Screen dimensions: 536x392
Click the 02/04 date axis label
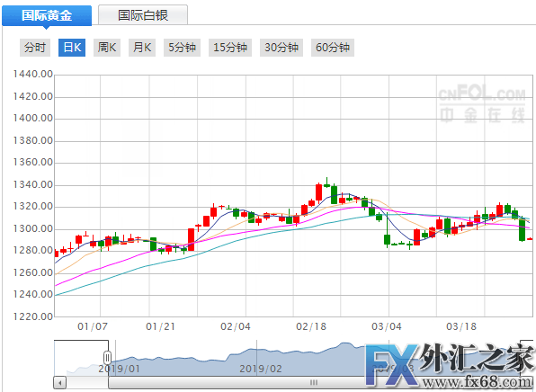pyautogui.click(x=236, y=326)
